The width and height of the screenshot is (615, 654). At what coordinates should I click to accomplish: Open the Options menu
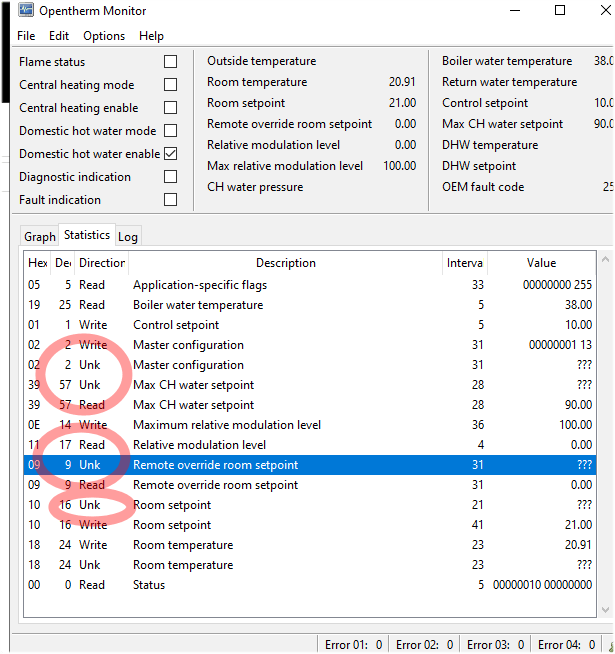pyautogui.click(x=104, y=36)
